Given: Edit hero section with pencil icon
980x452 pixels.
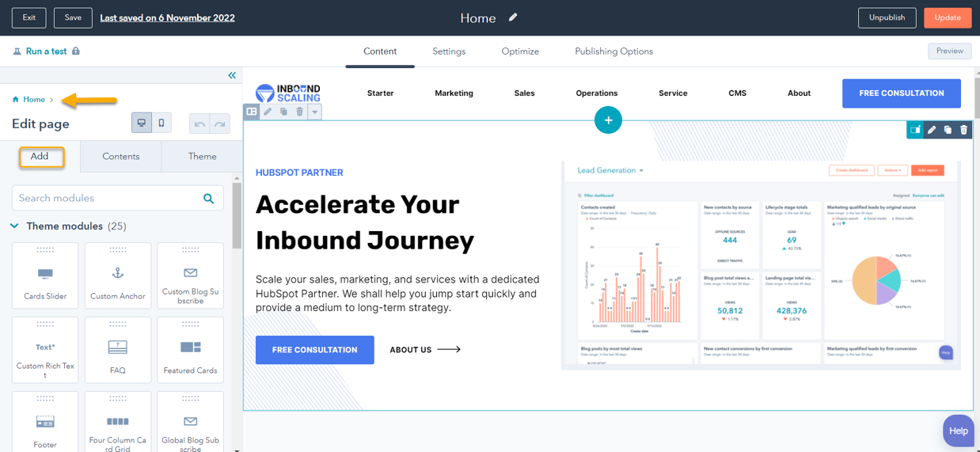Looking at the screenshot, I should click(932, 130).
